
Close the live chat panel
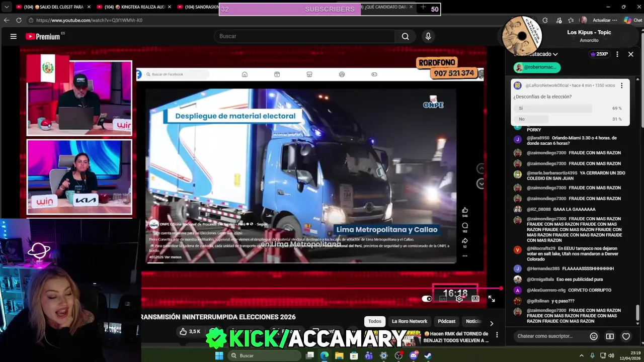(x=630, y=54)
